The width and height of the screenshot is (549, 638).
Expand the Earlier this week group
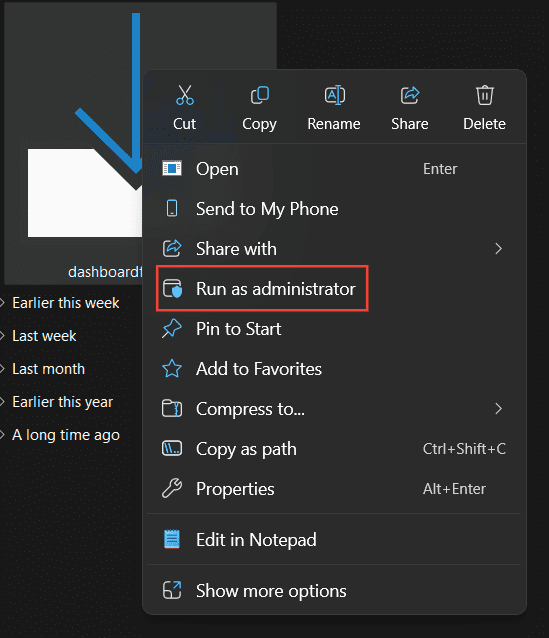point(2,303)
